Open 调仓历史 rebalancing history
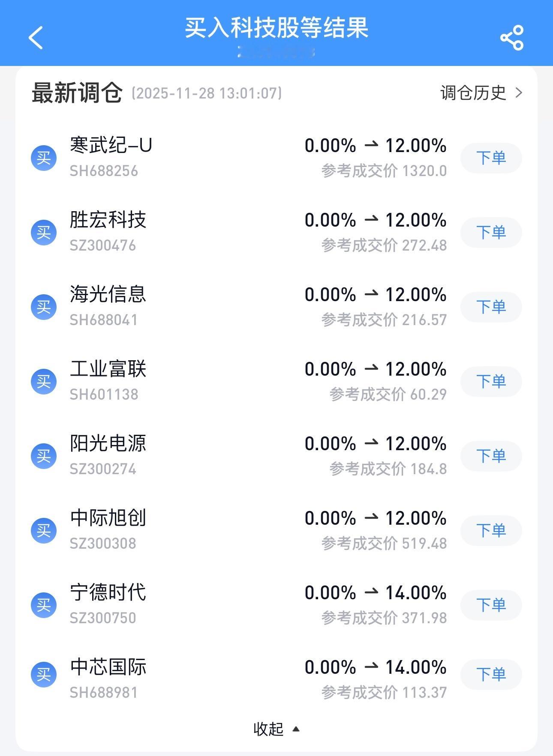553x756 pixels. pyautogui.click(x=481, y=93)
